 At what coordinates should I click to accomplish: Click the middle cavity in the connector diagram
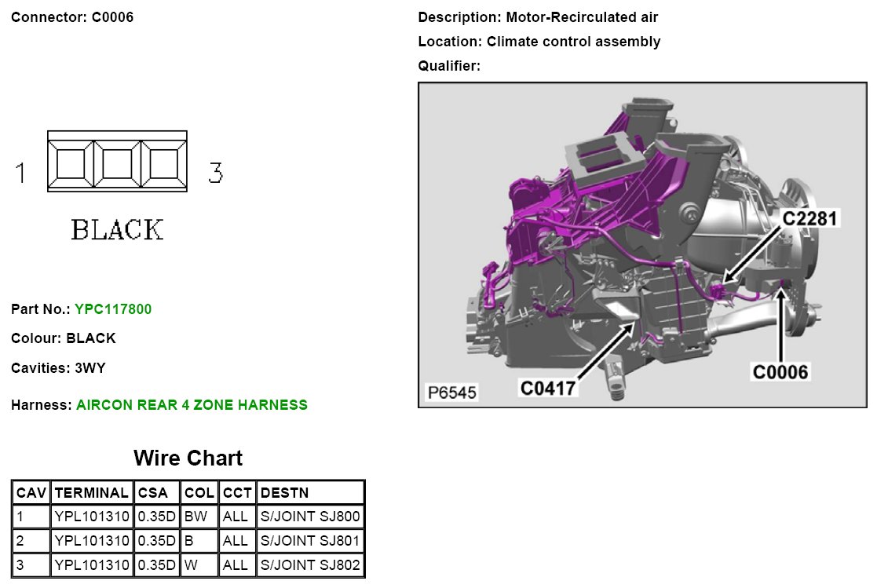click(x=117, y=163)
